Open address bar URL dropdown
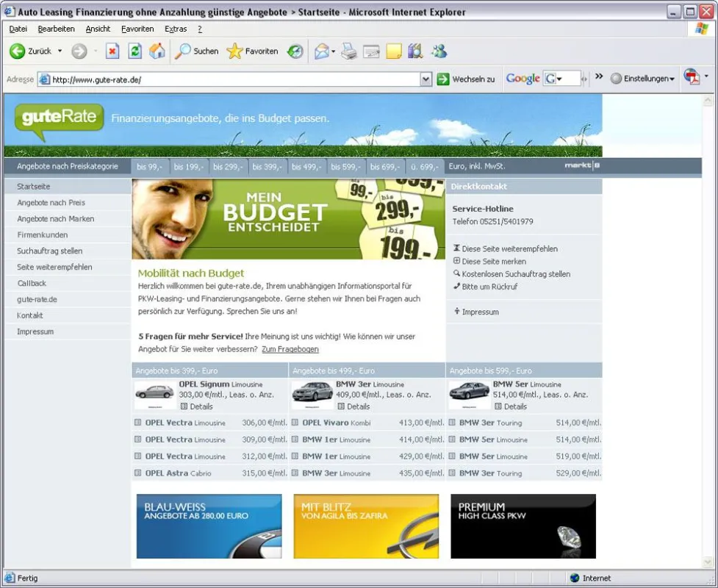This screenshot has width=718, height=588. coord(426,79)
